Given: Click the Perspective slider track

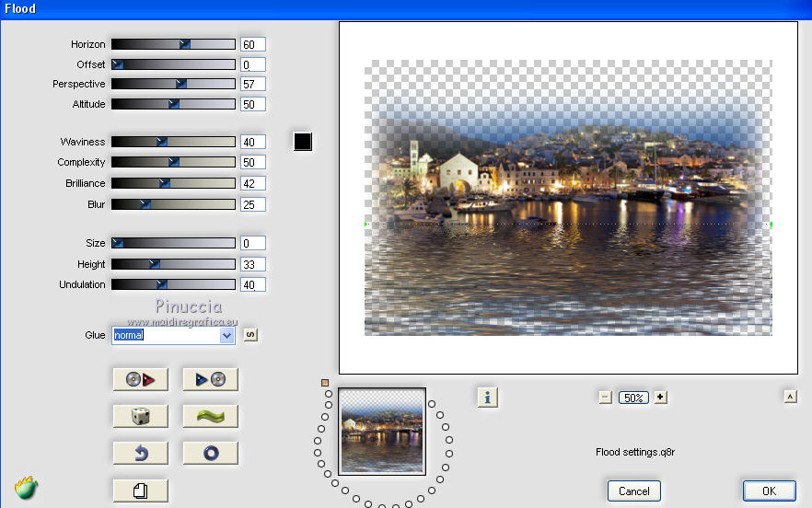Looking at the screenshot, I should click(x=173, y=84).
